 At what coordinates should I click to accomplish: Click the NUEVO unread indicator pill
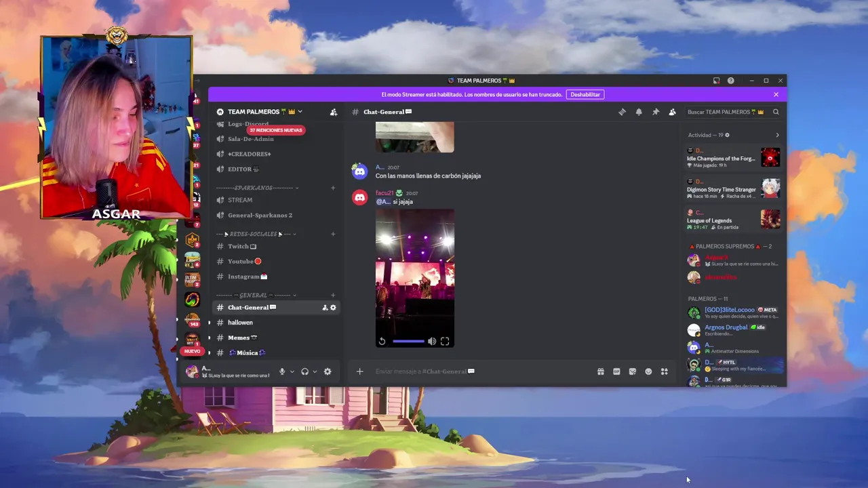[x=193, y=351]
